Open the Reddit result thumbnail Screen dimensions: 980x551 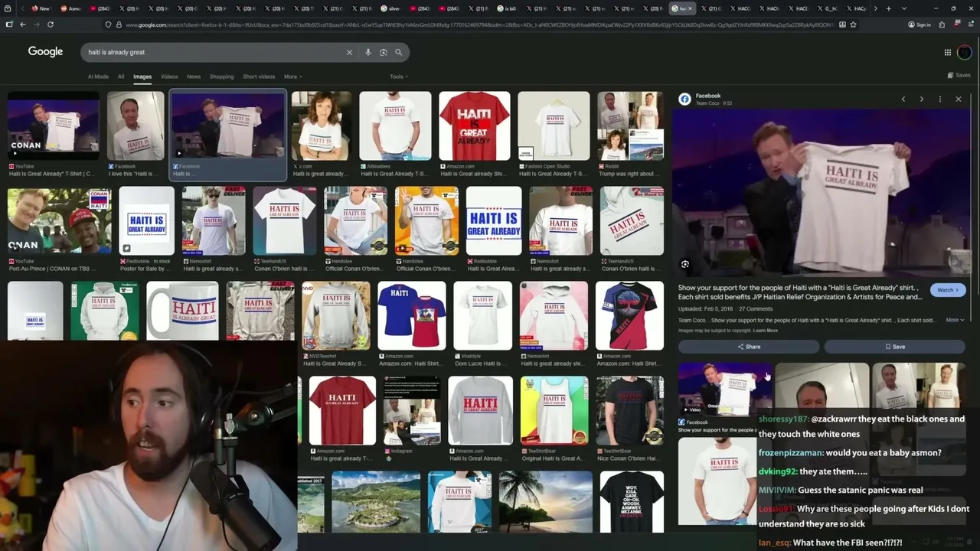(x=630, y=126)
